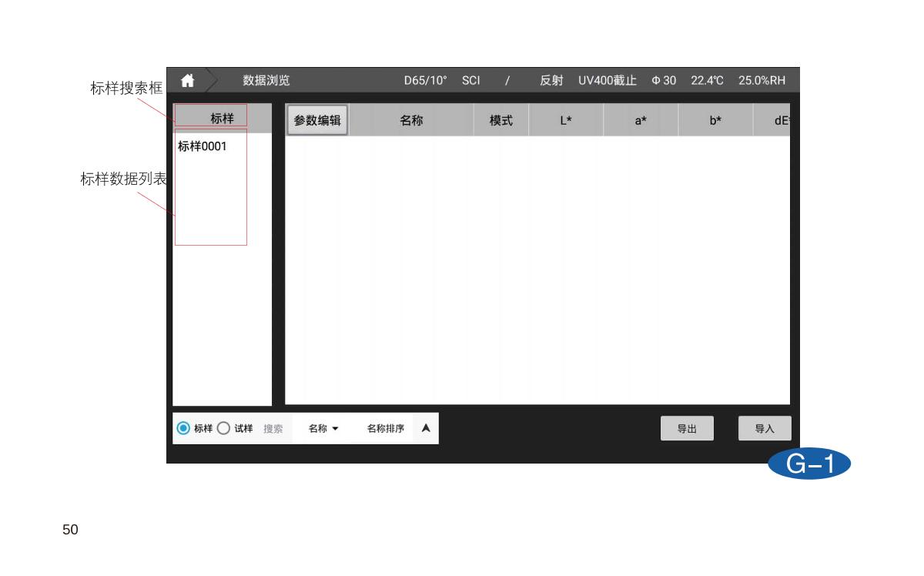Open the 名称排序 sort dropdown
The width and height of the screenshot is (924, 576).
pyautogui.click(x=385, y=429)
